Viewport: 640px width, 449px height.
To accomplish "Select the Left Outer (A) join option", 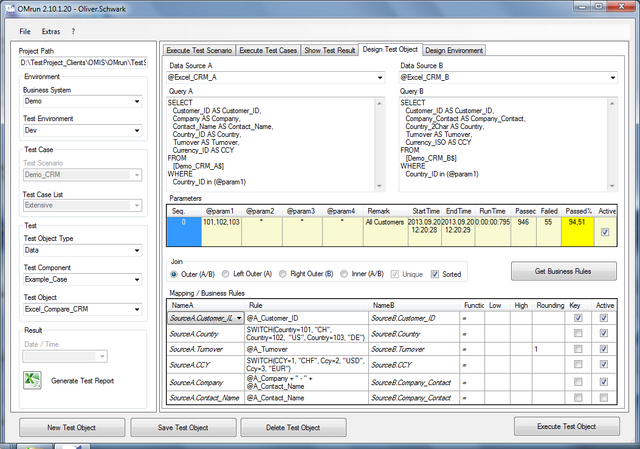I will [225, 274].
